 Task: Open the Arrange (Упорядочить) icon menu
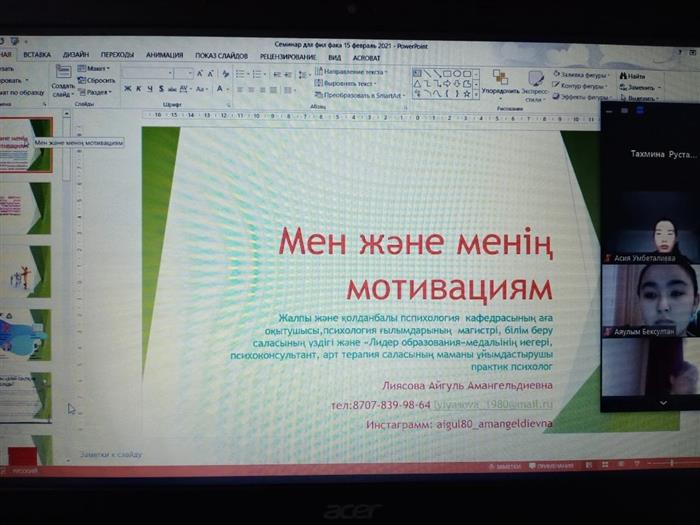point(500,77)
